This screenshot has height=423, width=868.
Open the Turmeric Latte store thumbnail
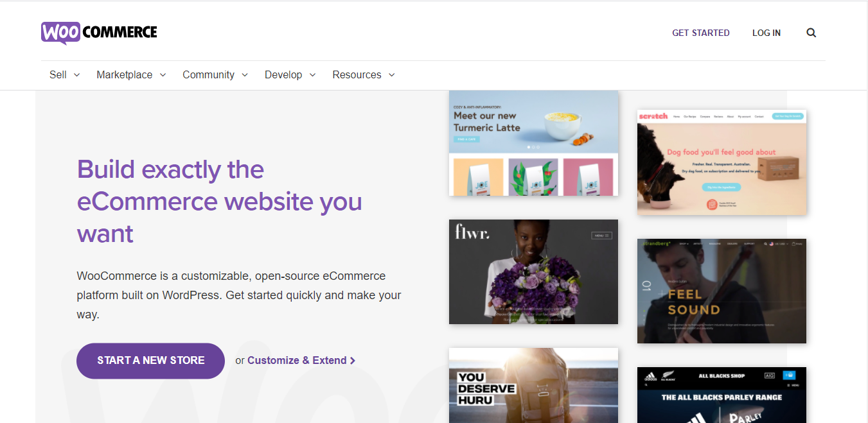[x=533, y=143]
